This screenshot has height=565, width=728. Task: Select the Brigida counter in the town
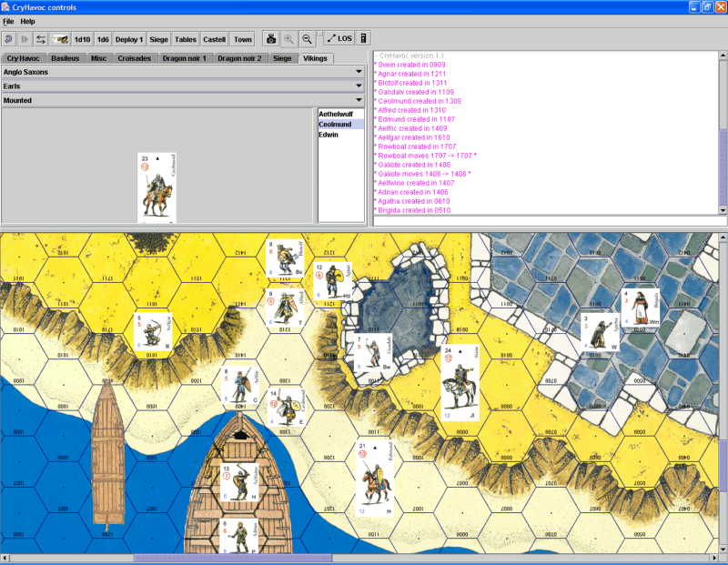[x=641, y=308]
